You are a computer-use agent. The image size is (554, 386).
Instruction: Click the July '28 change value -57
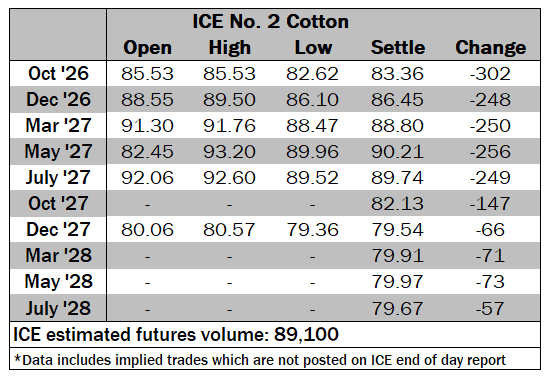point(490,309)
